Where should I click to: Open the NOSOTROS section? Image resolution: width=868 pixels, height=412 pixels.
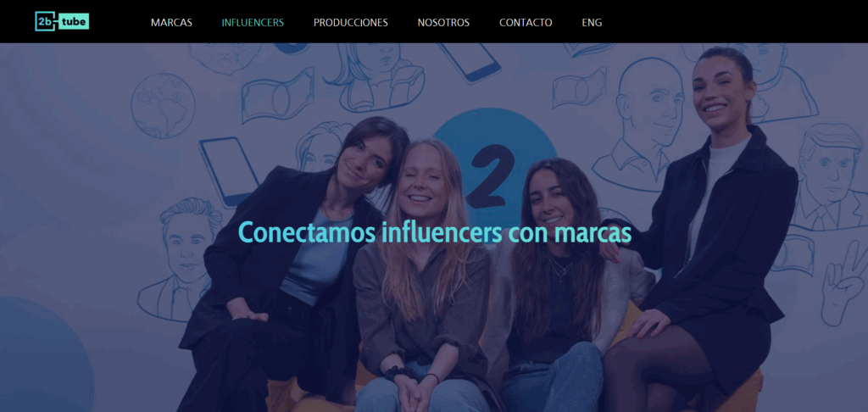tap(443, 23)
